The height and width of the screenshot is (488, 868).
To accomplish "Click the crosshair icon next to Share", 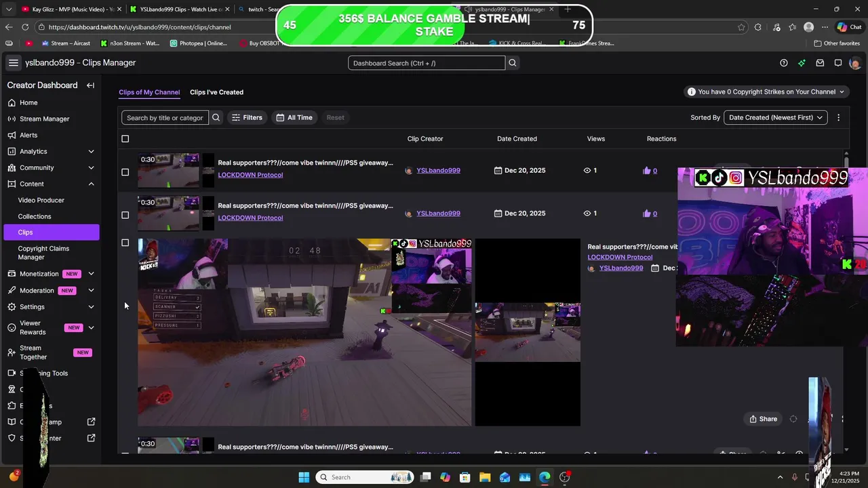I will (x=793, y=419).
